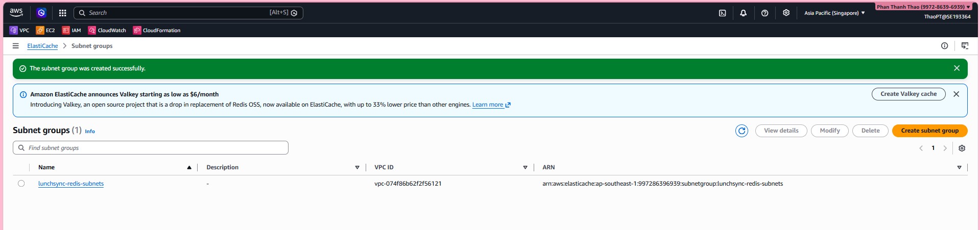
Task: Open the Phan Thanh Thao account menu
Action: [x=923, y=7]
